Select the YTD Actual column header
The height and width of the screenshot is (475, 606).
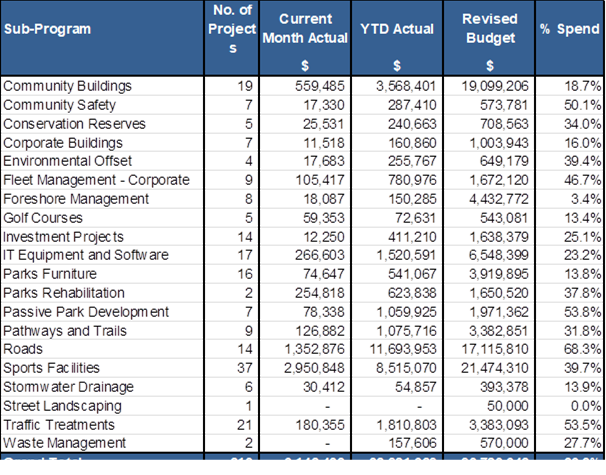click(397, 29)
